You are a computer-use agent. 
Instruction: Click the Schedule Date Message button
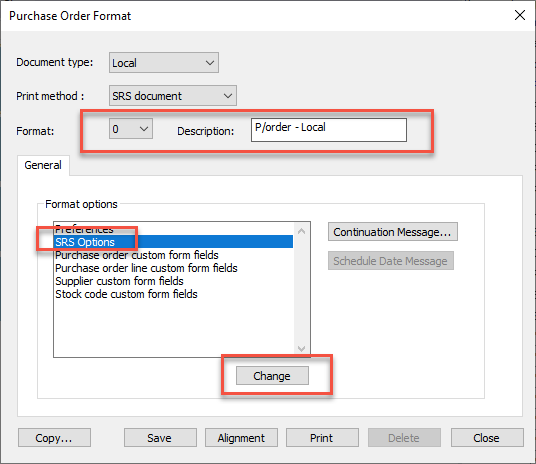391,261
